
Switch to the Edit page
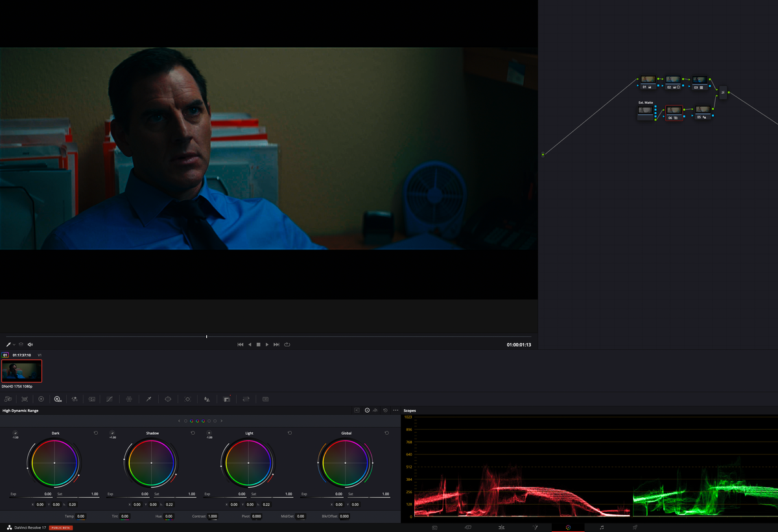503,527
